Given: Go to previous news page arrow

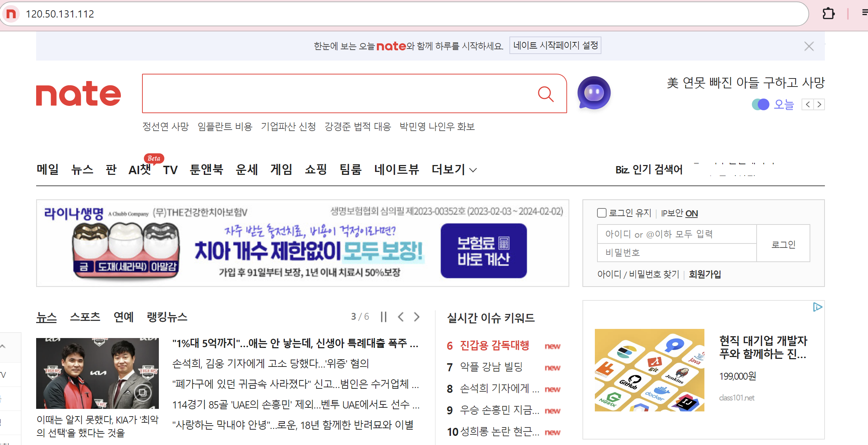Looking at the screenshot, I should click(401, 317).
